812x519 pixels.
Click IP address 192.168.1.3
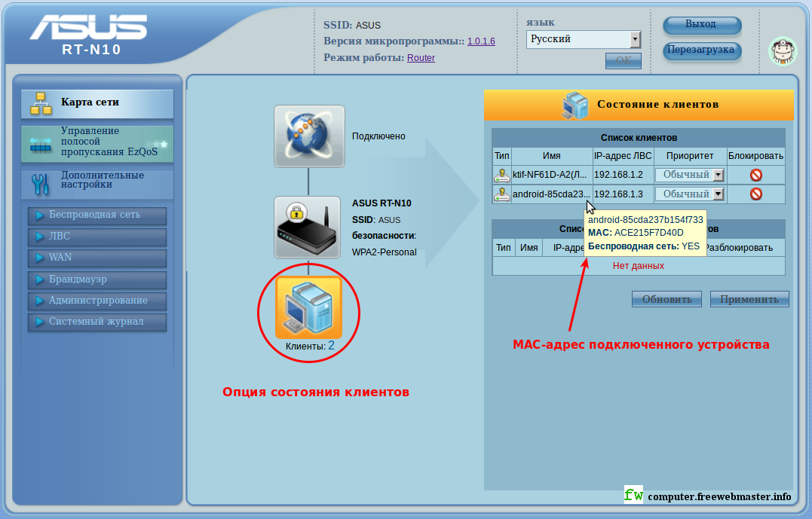(x=618, y=194)
